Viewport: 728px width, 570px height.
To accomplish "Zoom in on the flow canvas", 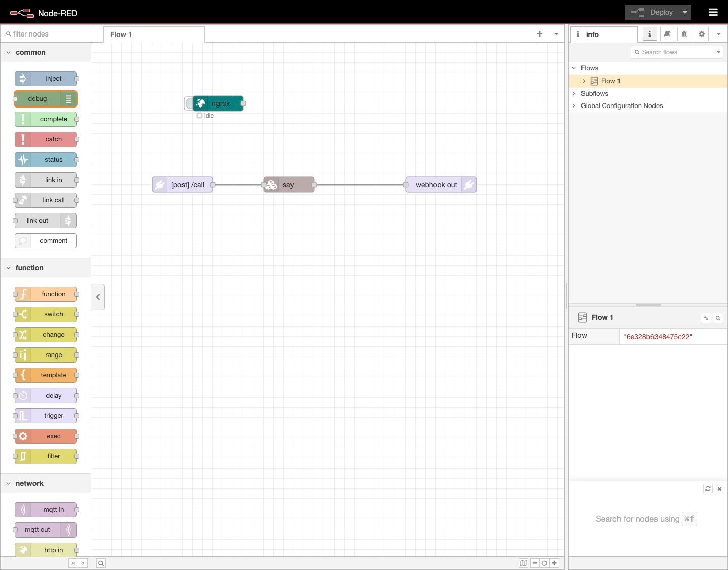I will tap(554, 563).
